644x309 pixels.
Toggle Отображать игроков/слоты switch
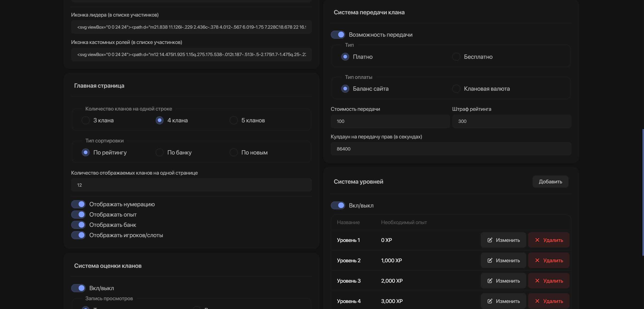click(78, 235)
